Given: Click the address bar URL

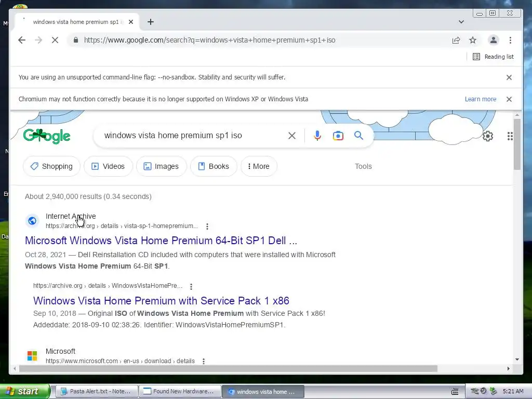Looking at the screenshot, I should click(210, 40).
